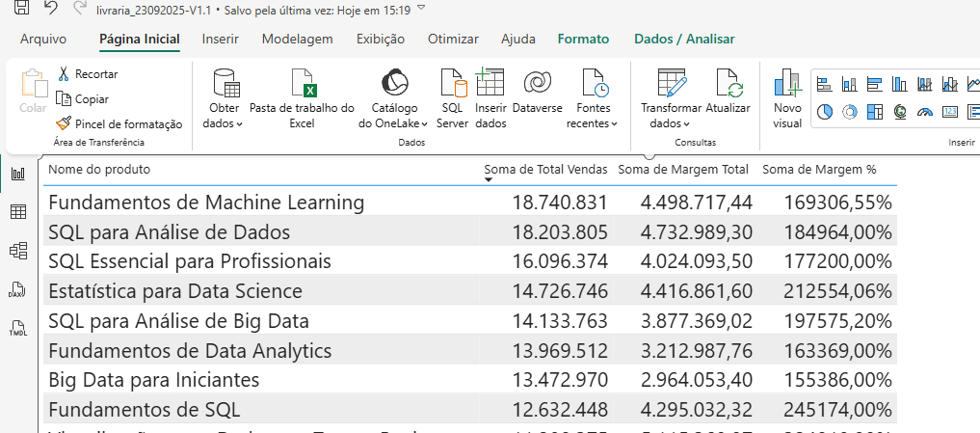Undo the last action
Viewport: 980px width, 433px height.
coord(51,8)
